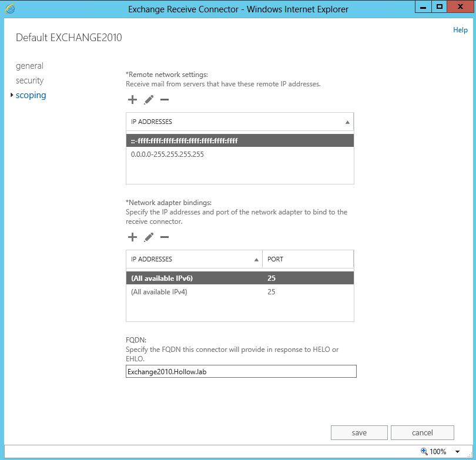The image size is (476, 460).
Task: Switch to the security tab
Action: pyautogui.click(x=29, y=80)
